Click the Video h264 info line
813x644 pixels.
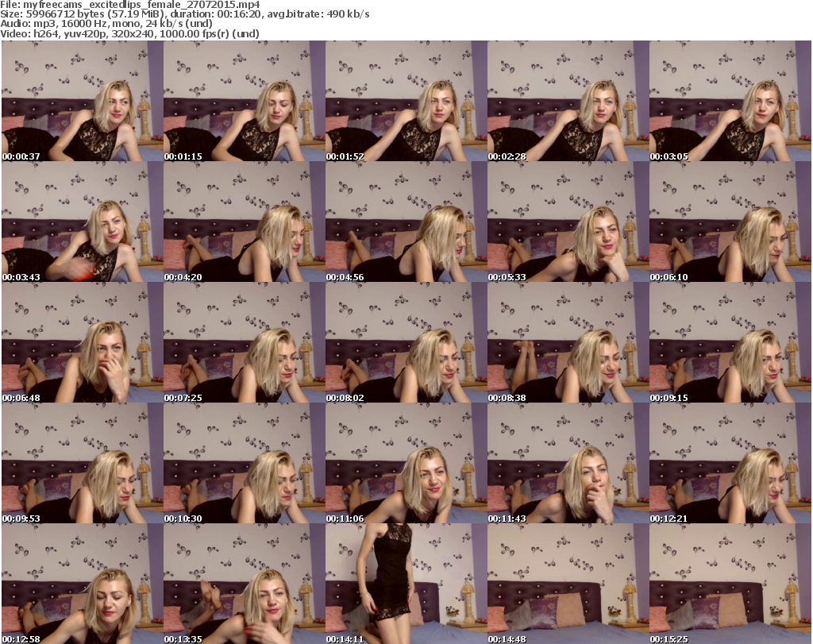click(x=129, y=33)
